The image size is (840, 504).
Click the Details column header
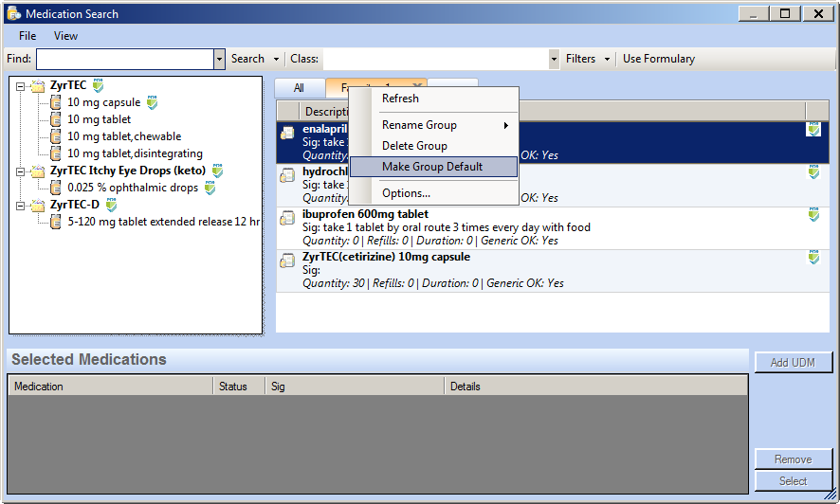click(595, 387)
